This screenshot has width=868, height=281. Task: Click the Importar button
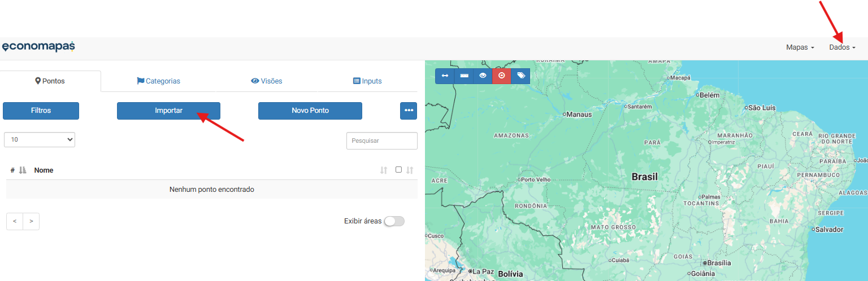coord(168,111)
